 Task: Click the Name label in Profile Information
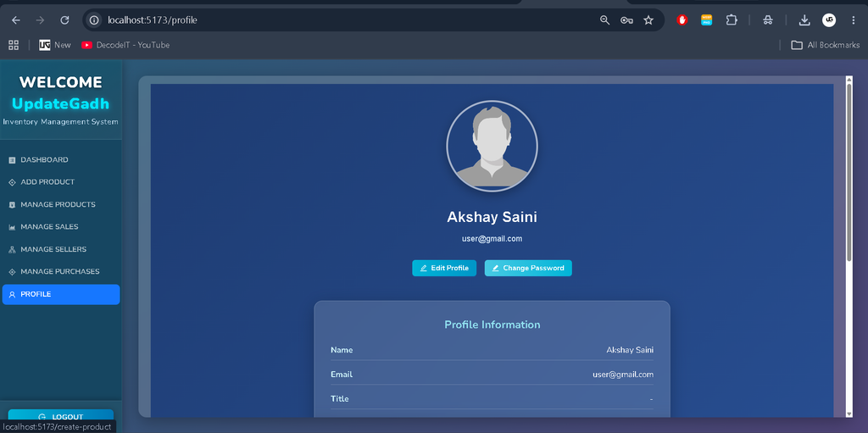(342, 350)
